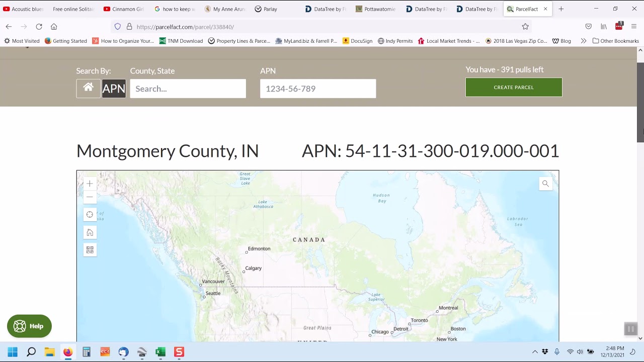
Task: Zoom in on the parcel map
Action: tap(90, 184)
